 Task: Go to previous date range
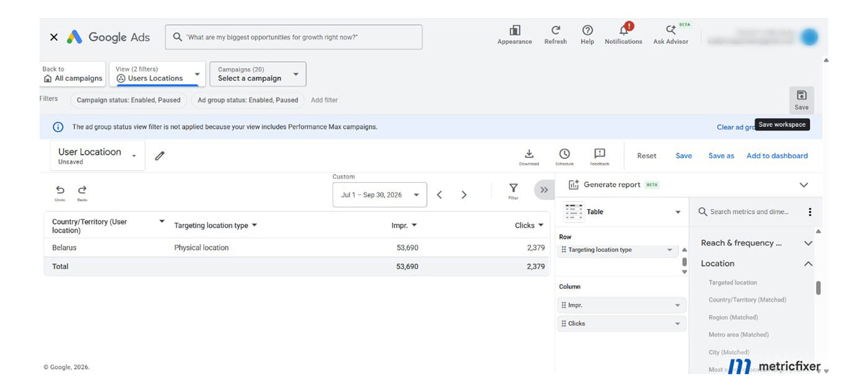point(440,194)
